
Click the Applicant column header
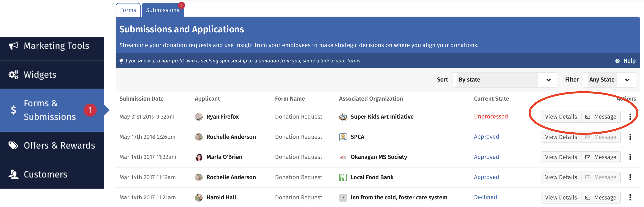point(207,99)
